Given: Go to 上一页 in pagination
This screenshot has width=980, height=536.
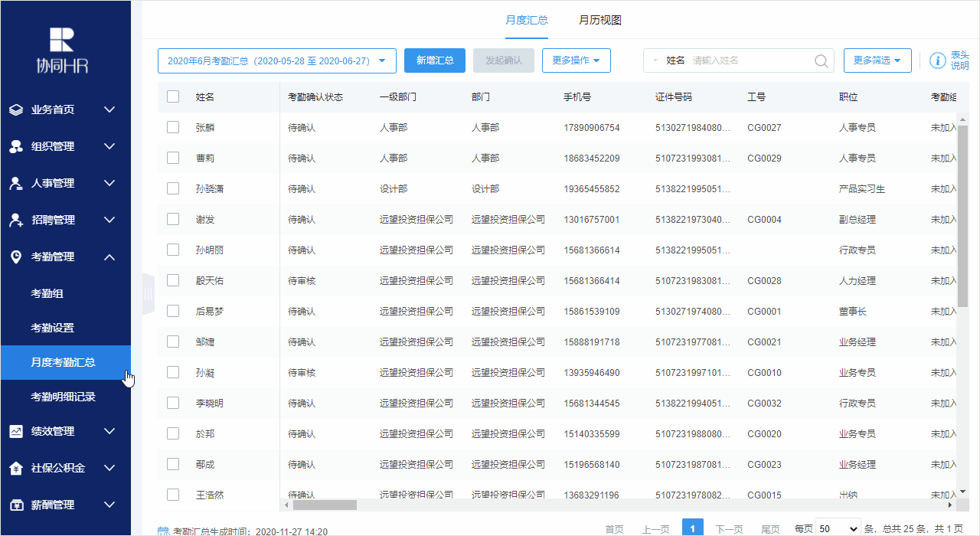Looking at the screenshot, I should coord(656,529).
